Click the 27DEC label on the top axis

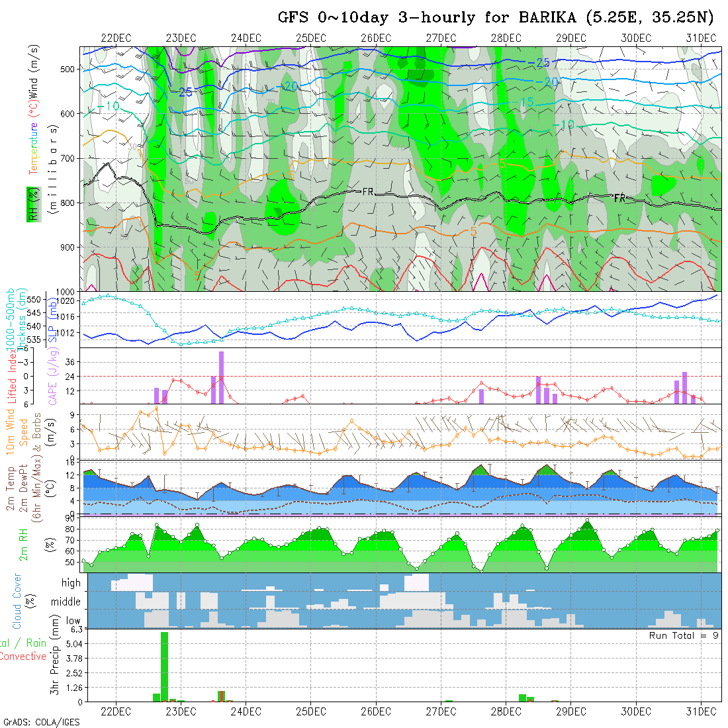[x=441, y=38]
